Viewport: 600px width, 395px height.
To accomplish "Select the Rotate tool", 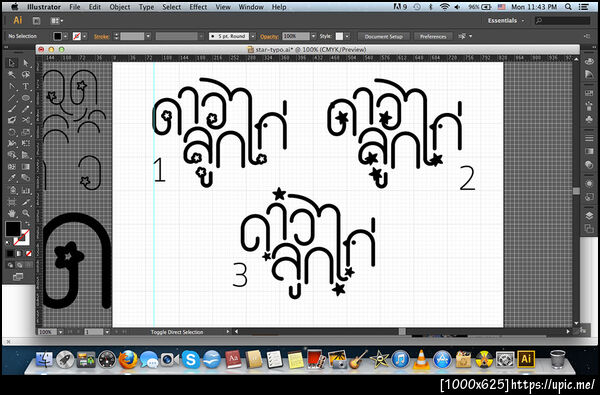I will (12, 132).
